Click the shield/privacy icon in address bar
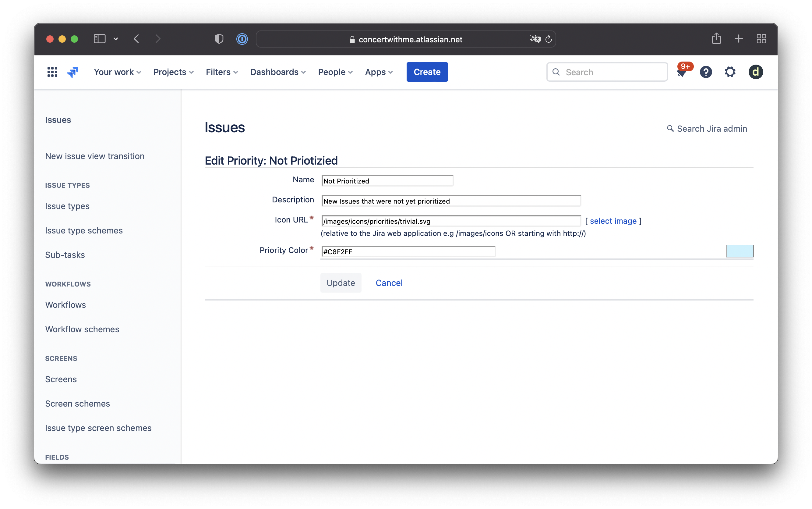The image size is (812, 509). pos(219,39)
